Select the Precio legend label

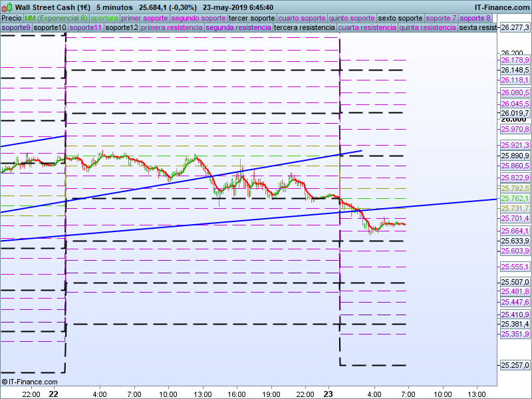(x=12, y=18)
